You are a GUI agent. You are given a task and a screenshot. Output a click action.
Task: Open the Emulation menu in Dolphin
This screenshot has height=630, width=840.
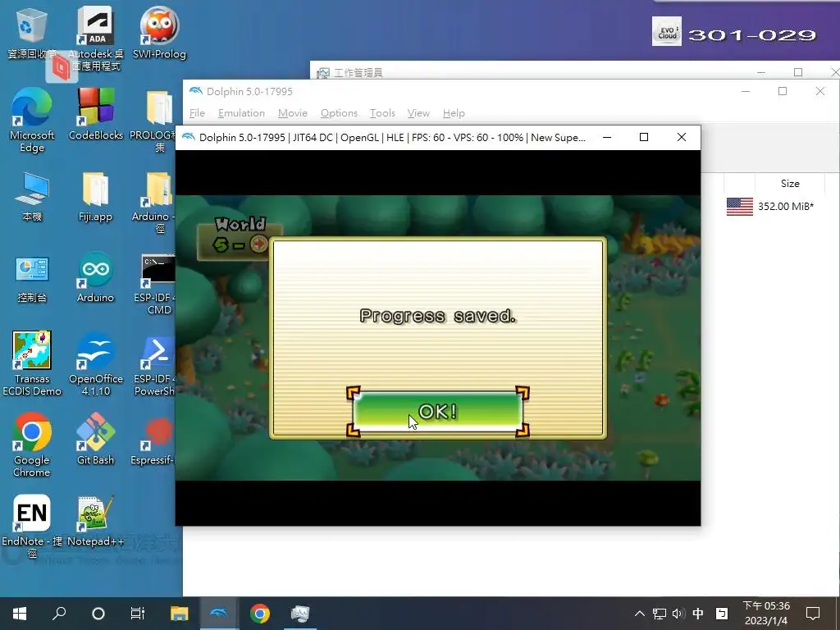(x=241, y=113)
